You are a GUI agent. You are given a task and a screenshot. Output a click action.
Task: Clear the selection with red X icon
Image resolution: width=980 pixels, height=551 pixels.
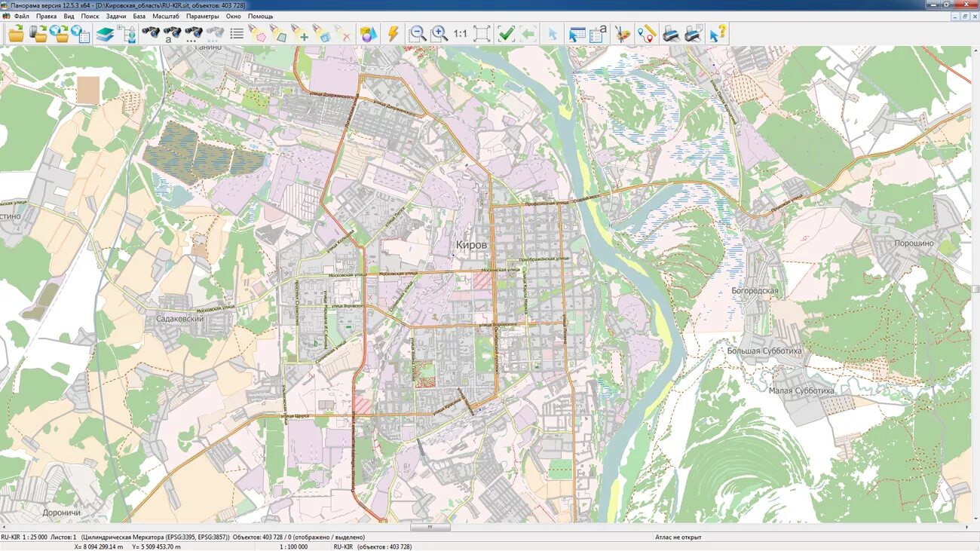(x=344, y=33)
